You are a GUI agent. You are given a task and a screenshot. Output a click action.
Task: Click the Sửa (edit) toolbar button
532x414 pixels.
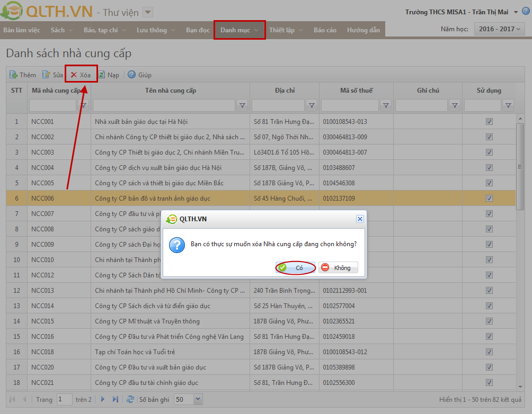point(53,75)
